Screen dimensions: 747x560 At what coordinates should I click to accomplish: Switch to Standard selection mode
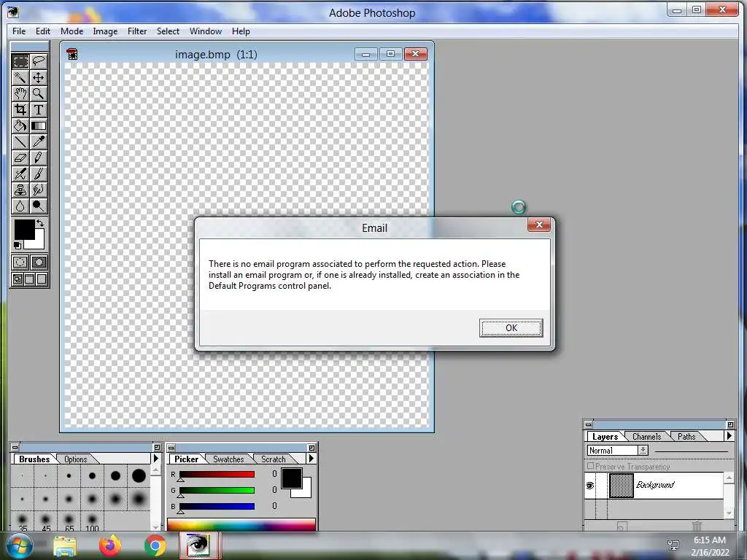20,262
